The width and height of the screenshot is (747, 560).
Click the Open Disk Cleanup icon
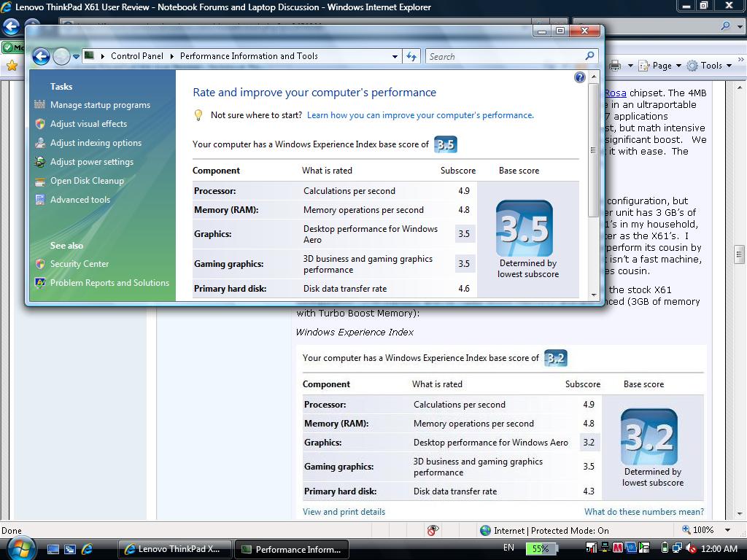40,181
